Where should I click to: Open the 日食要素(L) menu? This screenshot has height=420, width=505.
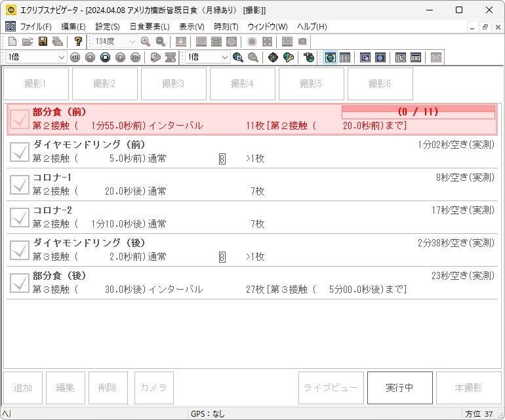[x=150, y=27]
